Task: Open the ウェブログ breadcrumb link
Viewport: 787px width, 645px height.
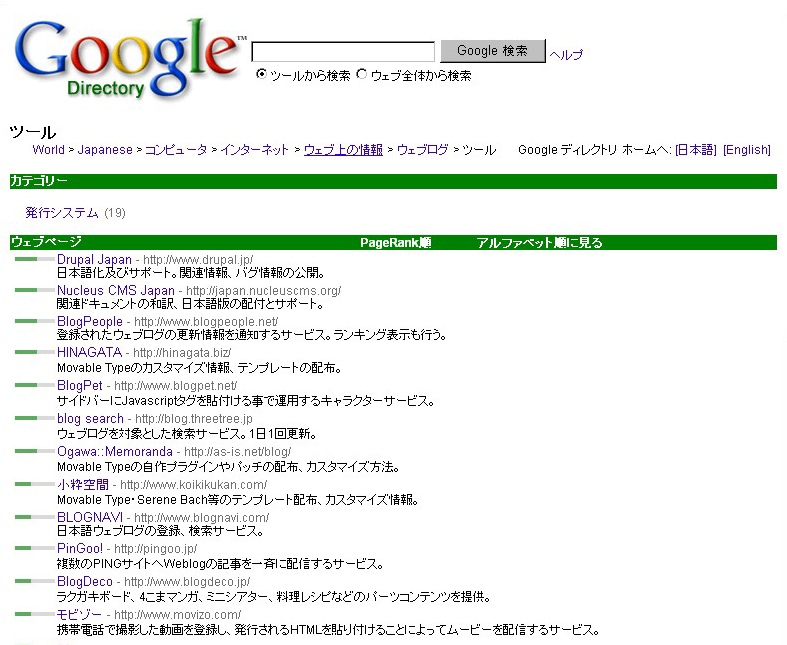Action: click(x=422, y=150)
